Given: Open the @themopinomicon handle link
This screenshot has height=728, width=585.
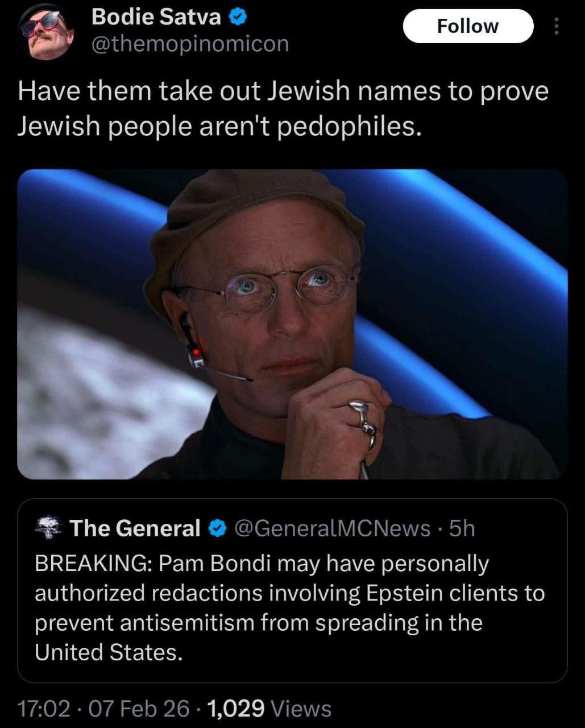Looking at the screenshot, I should [x=190, y=44].
